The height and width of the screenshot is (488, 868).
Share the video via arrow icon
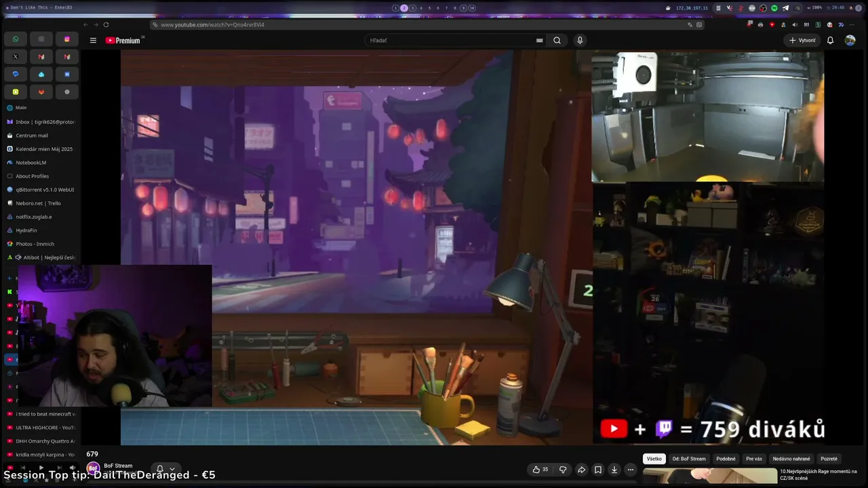pos(581,470)
